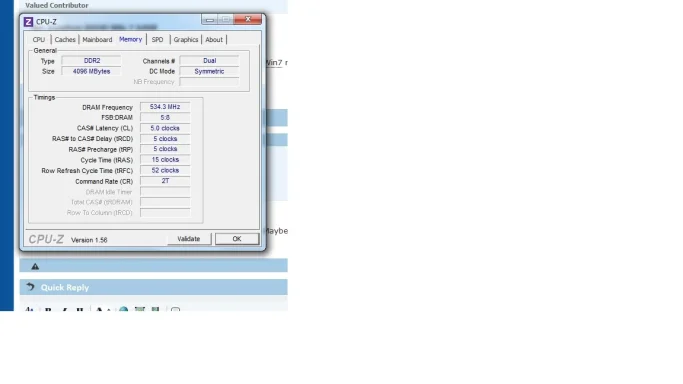Click the CPU-Z title bar text
The width and height of the screenshot is (683, 384).
point(46,22)
